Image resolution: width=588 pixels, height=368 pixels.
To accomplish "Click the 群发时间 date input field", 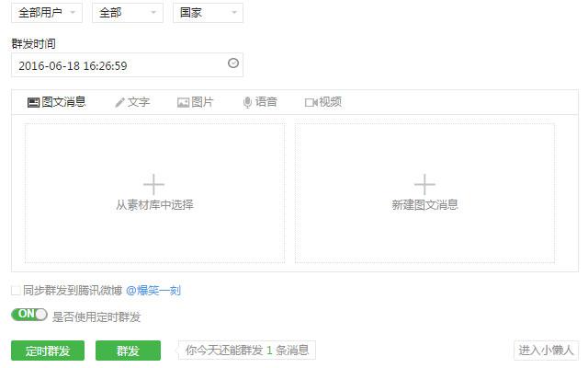I will click(x=119, y=65).
